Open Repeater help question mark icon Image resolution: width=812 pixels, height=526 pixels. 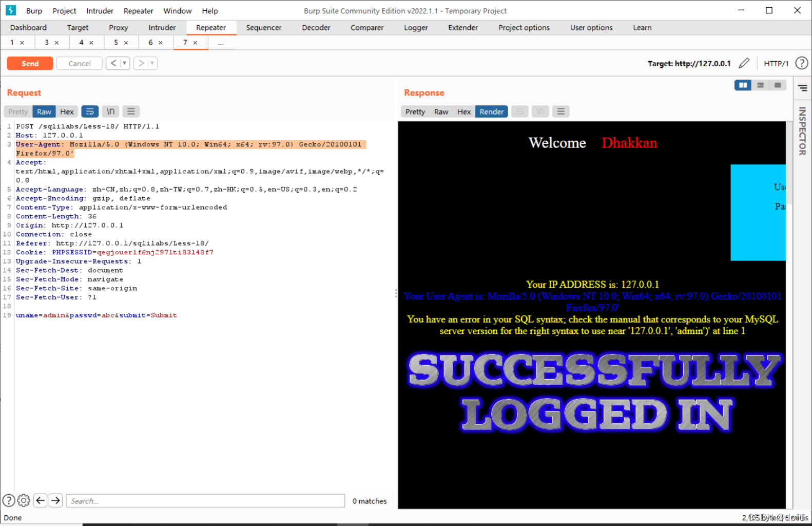[x=801, y=63]
